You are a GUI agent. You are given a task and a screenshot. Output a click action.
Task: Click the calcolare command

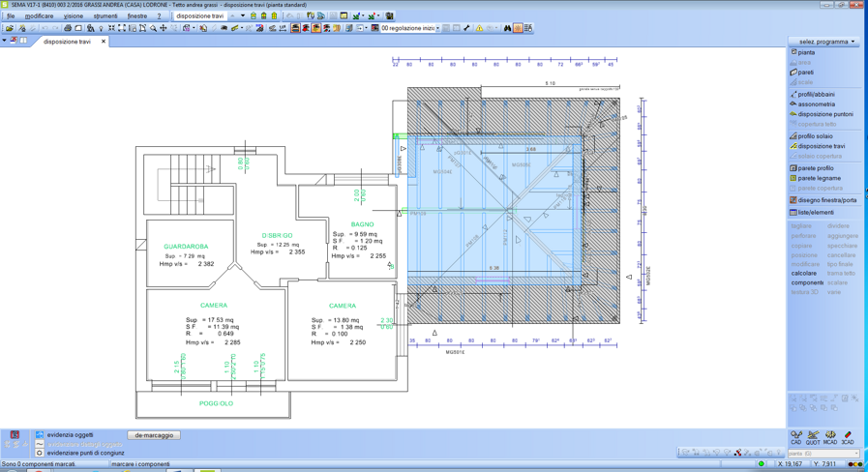pos(804,274)
